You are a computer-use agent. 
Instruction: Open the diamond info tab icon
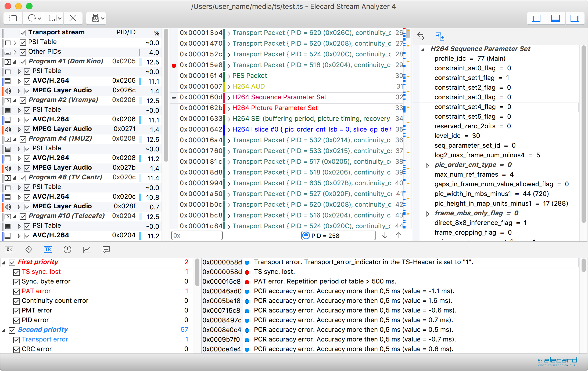(29, 249)
